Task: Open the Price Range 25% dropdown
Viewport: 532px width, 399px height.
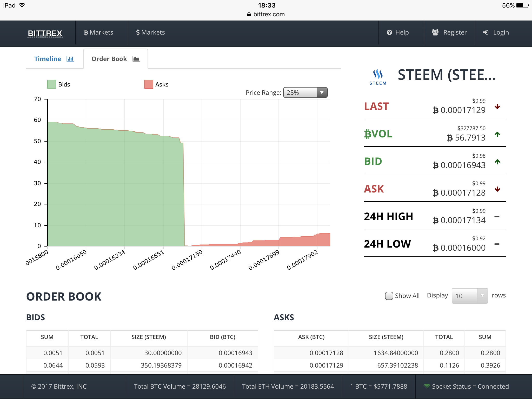Action: pyautogui.click(x=305, y=92)
